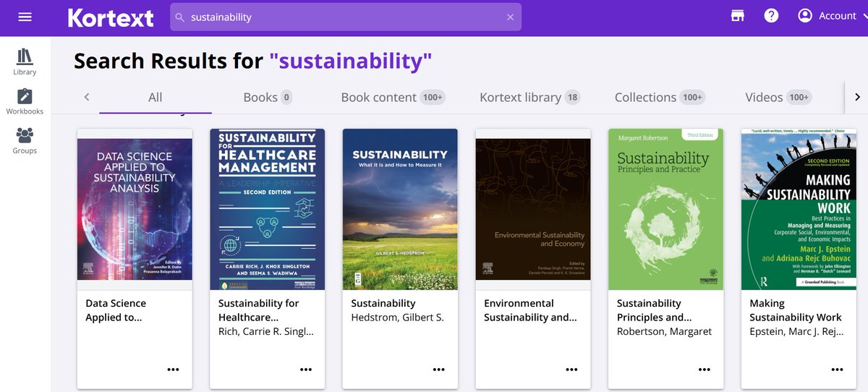Click title 'Environmental Sustainability and...'
The image size is (868, 392).
click(x=530, y=310)
